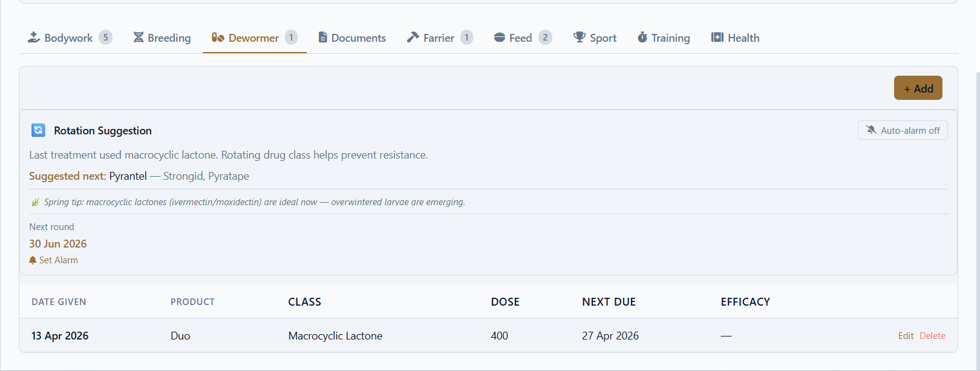Delete the Duo dewormer entry

tap(932, 336)
